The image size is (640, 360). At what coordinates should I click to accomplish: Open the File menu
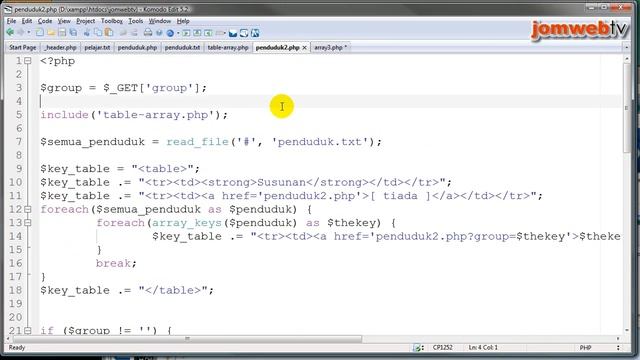[x=11, y=21]
